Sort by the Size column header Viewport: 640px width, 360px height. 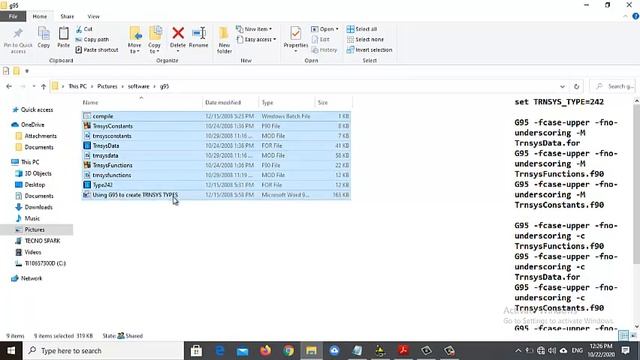point(333,102)
